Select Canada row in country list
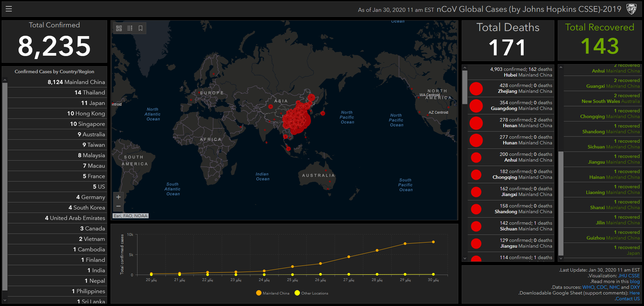This screenshot has width=644, height=306. 57,228
